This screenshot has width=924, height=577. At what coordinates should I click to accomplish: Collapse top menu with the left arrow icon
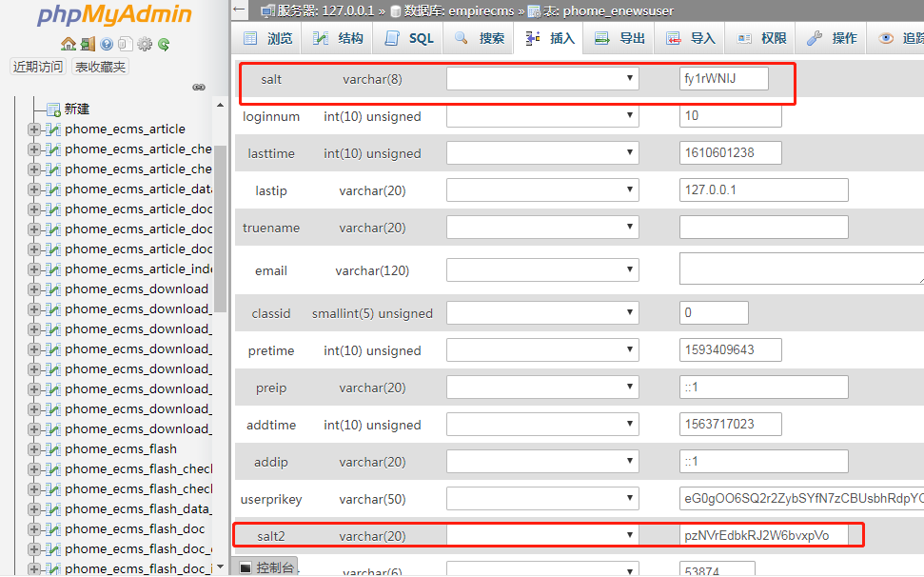coord(240,10)
